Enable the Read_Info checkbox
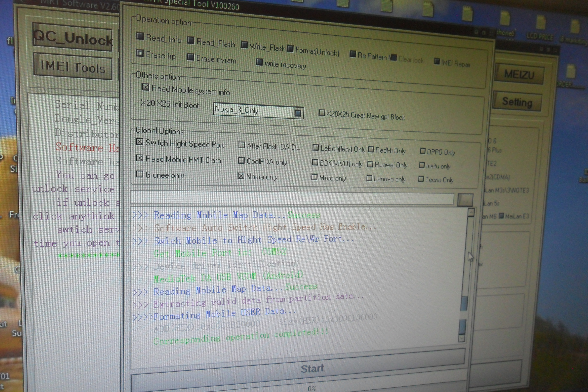 (140, 36)
